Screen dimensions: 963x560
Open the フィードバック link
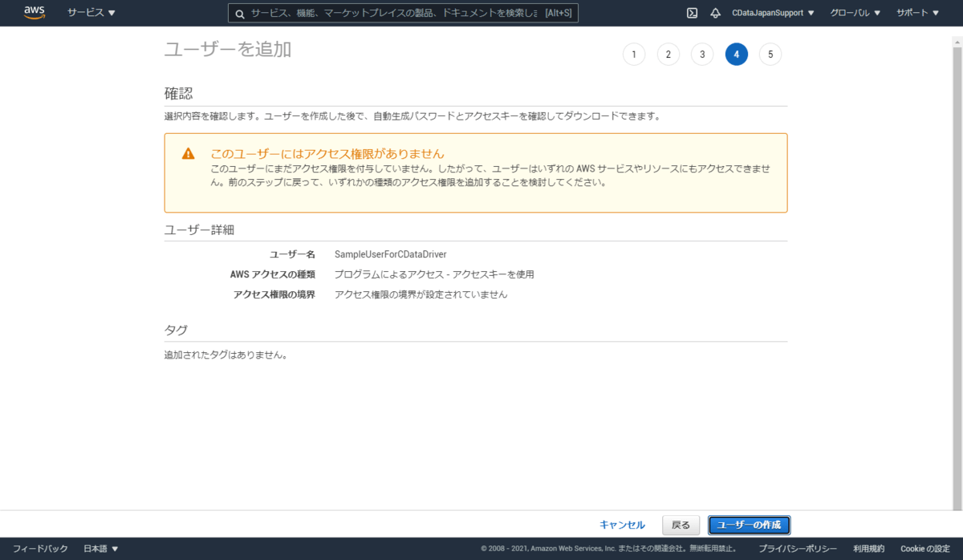tap(40, 549)
